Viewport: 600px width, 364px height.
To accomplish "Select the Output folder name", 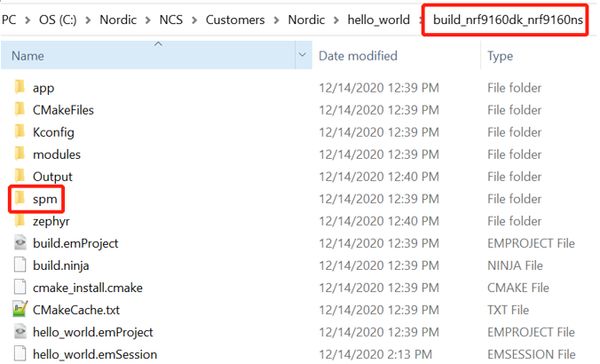I will point(52,177).
